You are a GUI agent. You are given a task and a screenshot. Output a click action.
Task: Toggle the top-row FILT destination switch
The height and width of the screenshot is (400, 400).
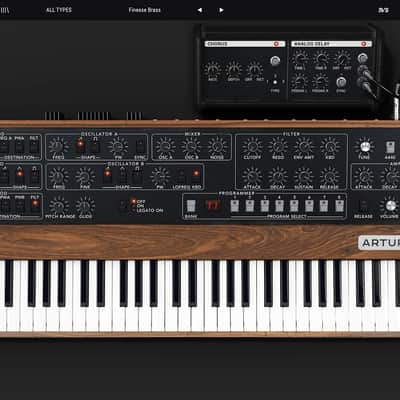[34, 147]
